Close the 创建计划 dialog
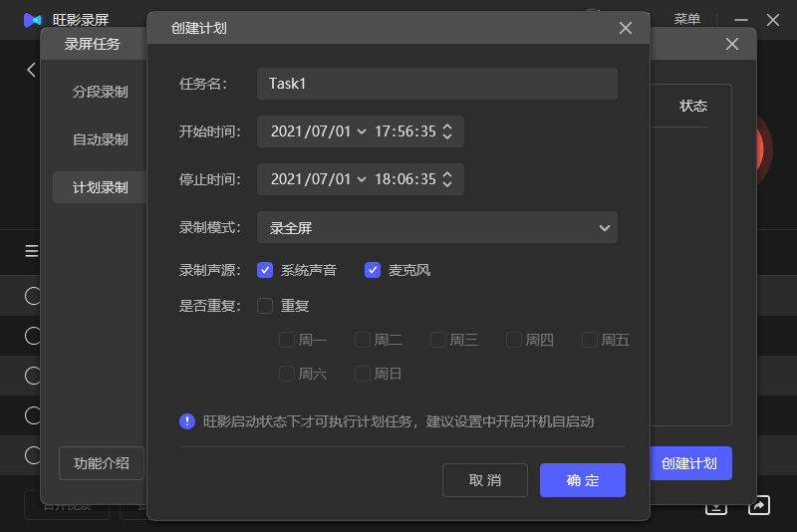797x532 pixels. pos(626,28)
